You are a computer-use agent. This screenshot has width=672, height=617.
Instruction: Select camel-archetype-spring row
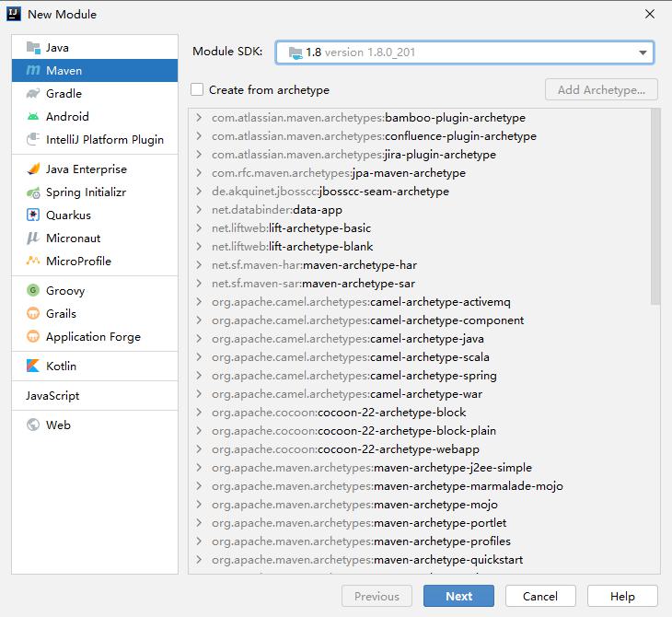[420, 376]
